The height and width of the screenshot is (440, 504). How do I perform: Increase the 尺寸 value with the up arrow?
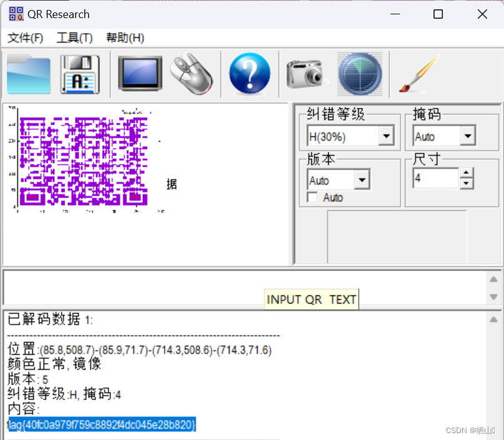467,173
